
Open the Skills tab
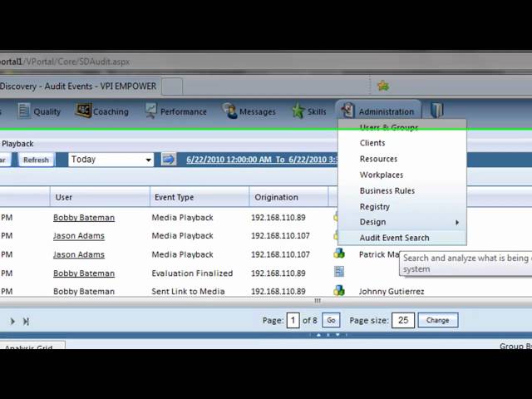[x=309, y=111]
